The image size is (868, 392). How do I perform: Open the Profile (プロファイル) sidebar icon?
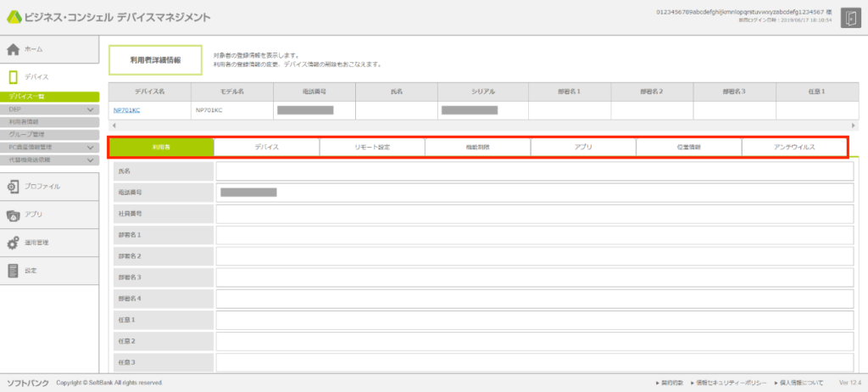coord(14,186)
